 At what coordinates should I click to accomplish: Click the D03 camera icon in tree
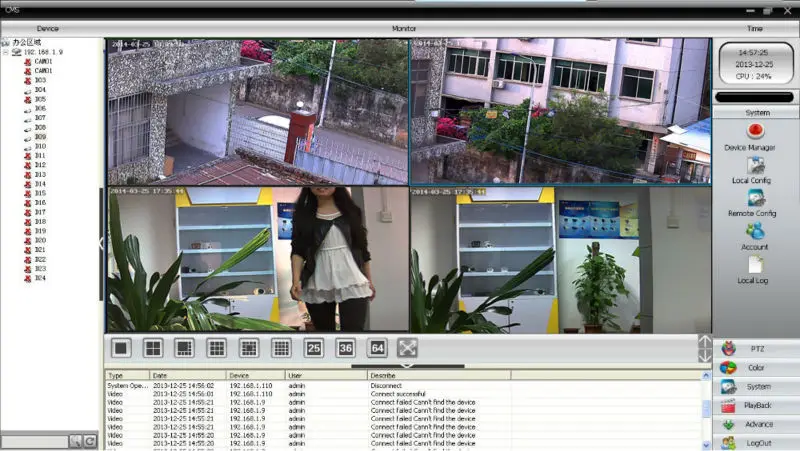tap(28, 81)
